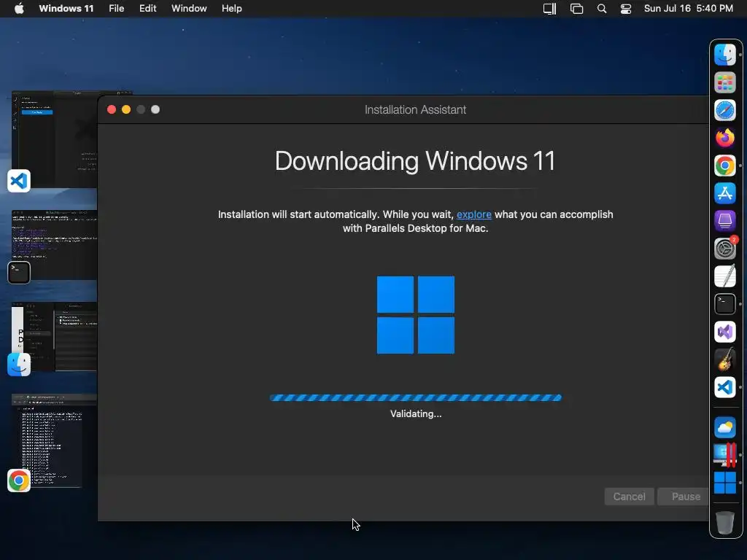
Task: Click the Chrome icon beside Stage Manager thumbnail
Action: [x=18, y=481]
